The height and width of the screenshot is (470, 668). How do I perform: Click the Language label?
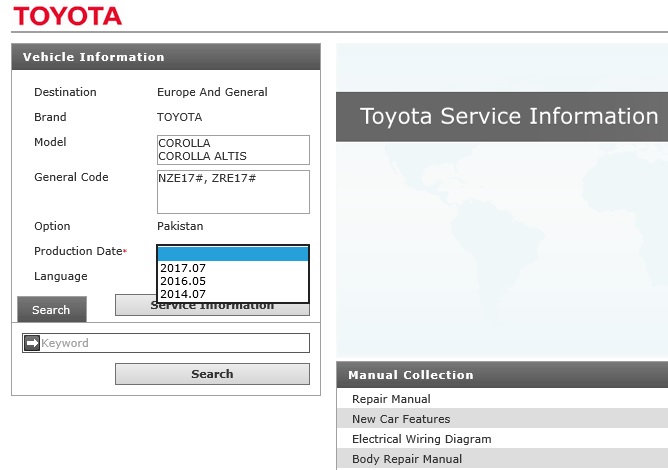60,276
